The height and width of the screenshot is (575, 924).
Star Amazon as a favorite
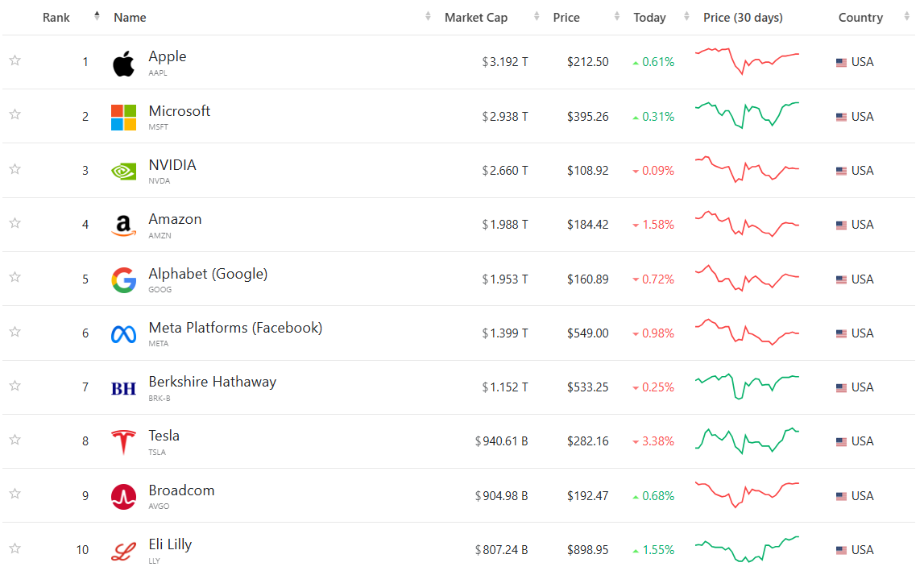click(x=15, y=223)
